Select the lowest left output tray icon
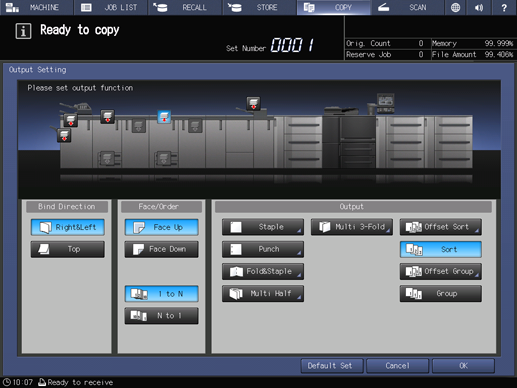Viewport: 517px width, 388px height. (64, 136)
